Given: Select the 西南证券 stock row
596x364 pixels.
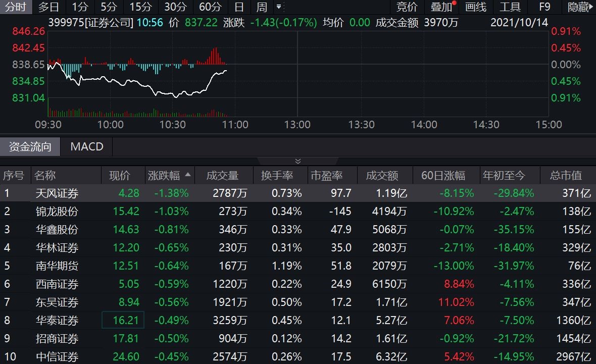Looking at the screenshot, I should click(298, 284).
